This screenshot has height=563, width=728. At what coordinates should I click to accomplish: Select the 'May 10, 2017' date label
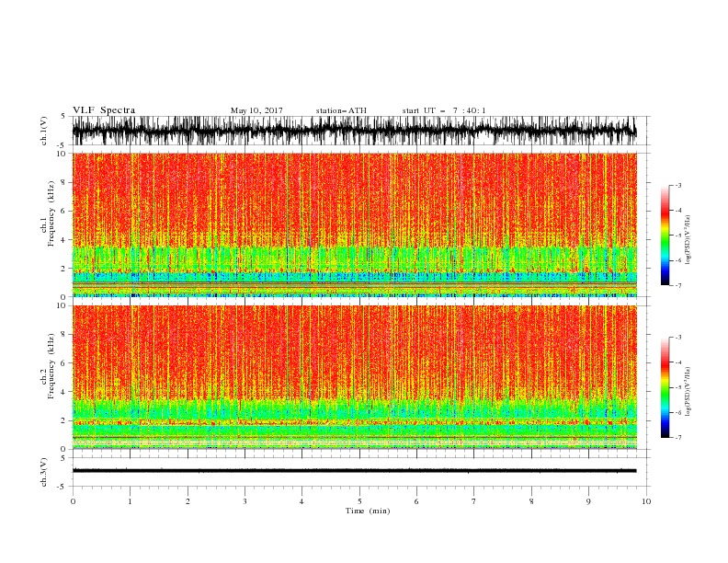(x=256, y=110)
